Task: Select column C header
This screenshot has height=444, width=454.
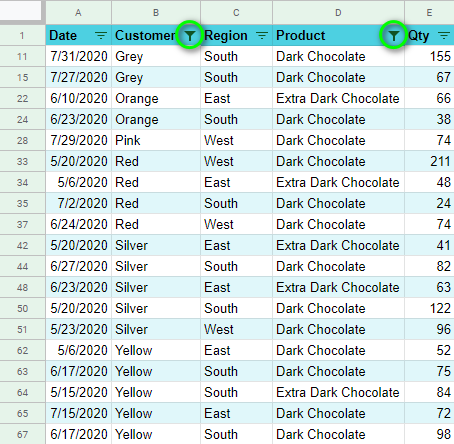Action: click(236, 13)
